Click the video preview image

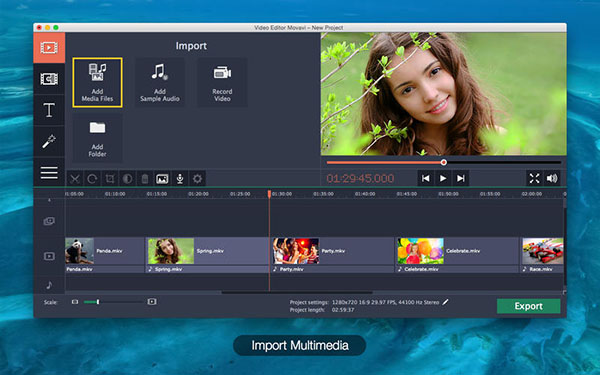tap(443, 94)
